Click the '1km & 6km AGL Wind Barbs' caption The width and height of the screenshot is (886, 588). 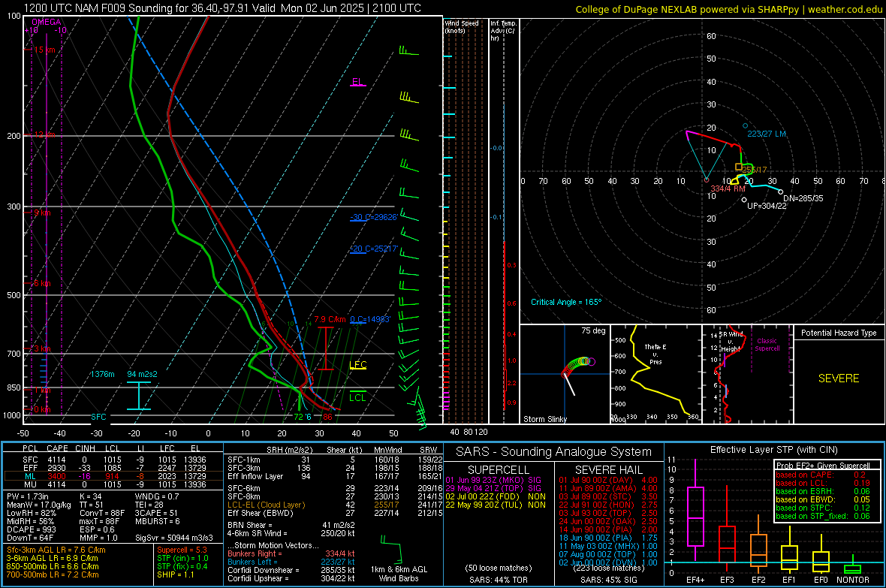click(399, 574)
